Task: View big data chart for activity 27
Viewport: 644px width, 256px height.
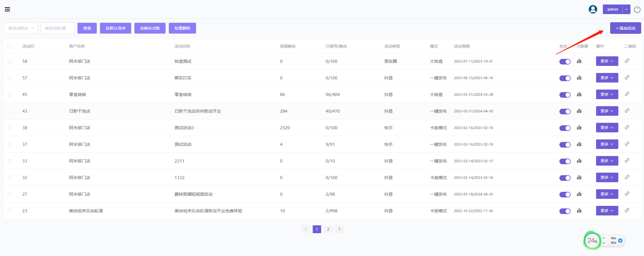Action: (579, 194)
